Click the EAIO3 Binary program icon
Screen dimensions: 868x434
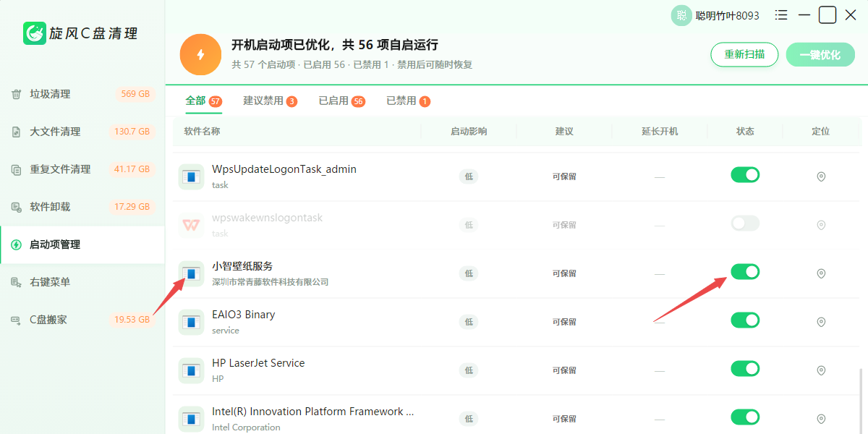pyautogui.click(x=192, y=322)
